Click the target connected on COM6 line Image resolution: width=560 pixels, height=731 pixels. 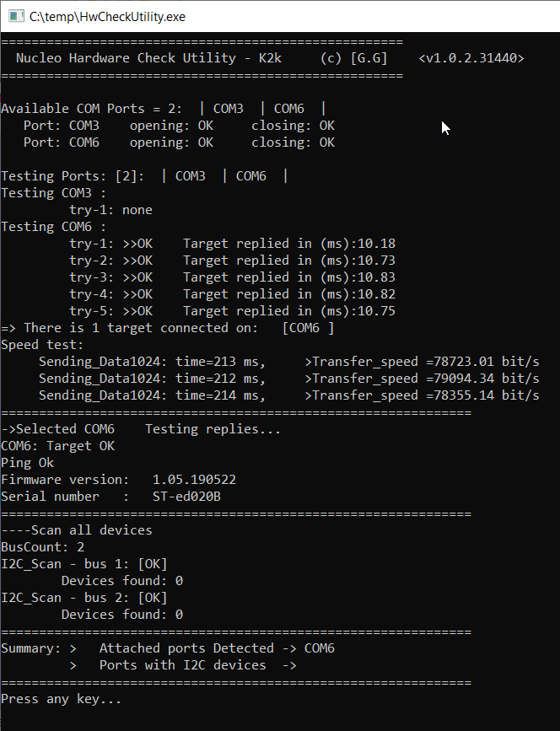tap(168, 328)
